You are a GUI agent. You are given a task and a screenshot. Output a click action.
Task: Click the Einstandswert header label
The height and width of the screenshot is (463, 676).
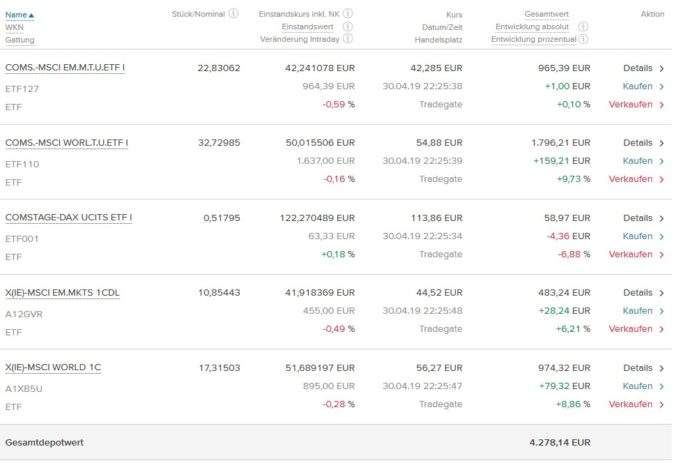pyautogui.click(x=307, y=27)
